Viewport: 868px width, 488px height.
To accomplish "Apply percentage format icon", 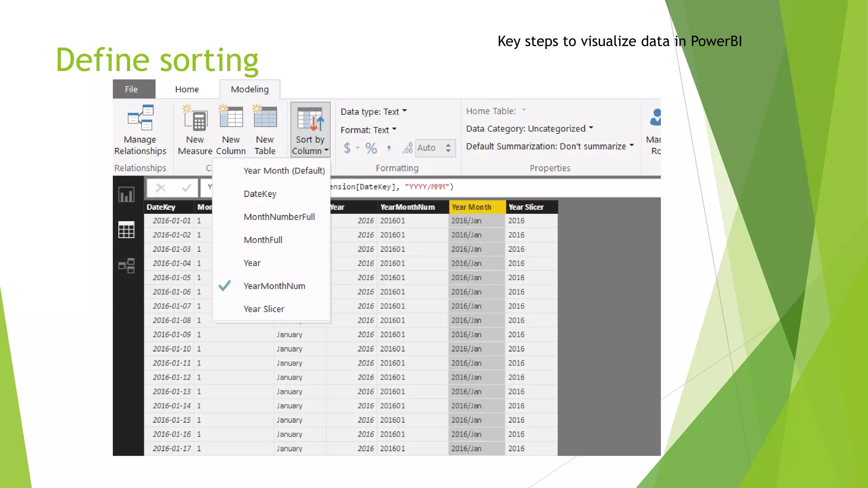I will [x=371, y=148].
